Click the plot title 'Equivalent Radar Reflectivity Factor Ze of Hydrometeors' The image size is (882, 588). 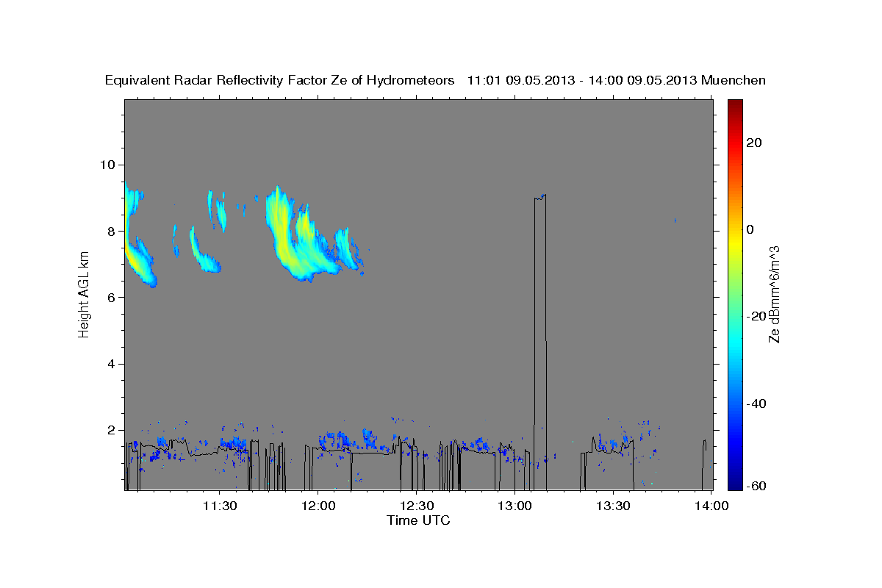280,81
